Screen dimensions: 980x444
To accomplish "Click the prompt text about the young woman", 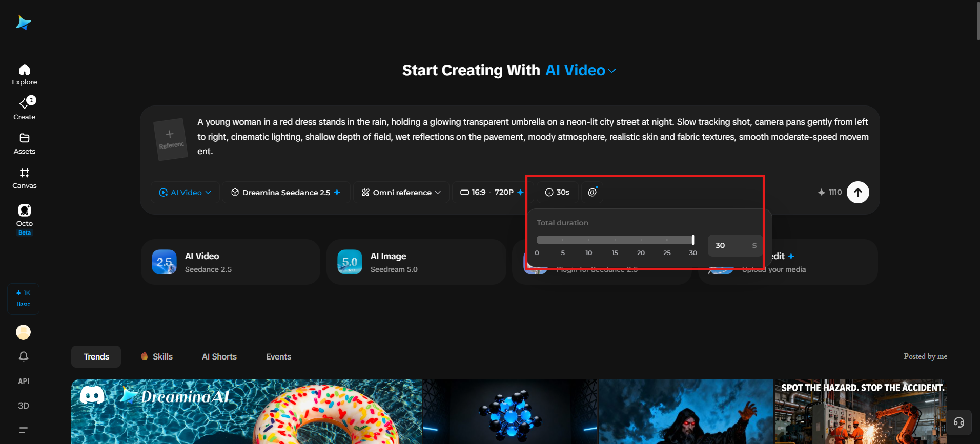I will coord(533,137).
